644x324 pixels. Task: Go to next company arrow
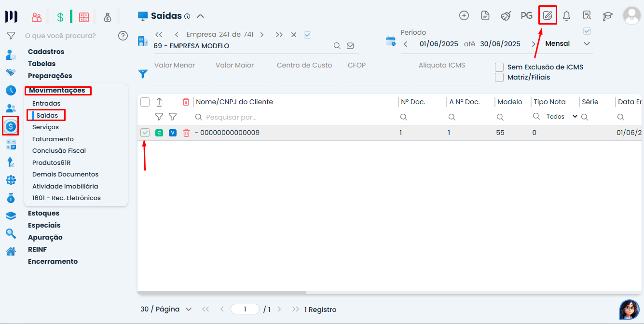[x=262, y=35]
